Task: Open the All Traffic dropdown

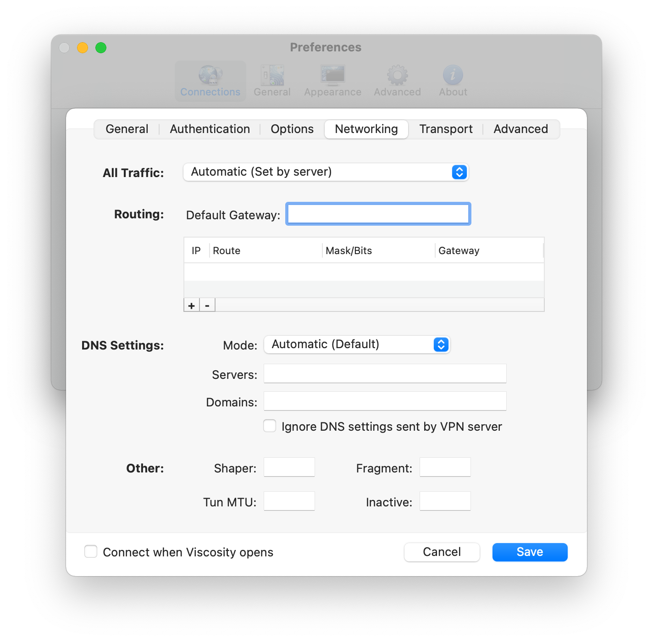Action: [x=326, y=172]
